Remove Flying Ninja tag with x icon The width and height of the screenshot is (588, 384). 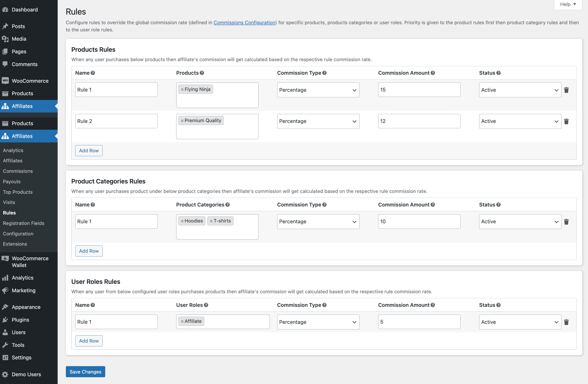(182, 89)
